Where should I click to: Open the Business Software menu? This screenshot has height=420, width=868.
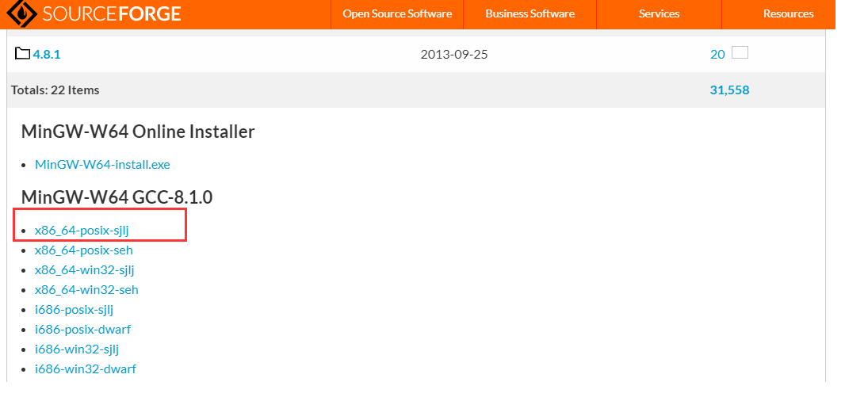point(530,13)
